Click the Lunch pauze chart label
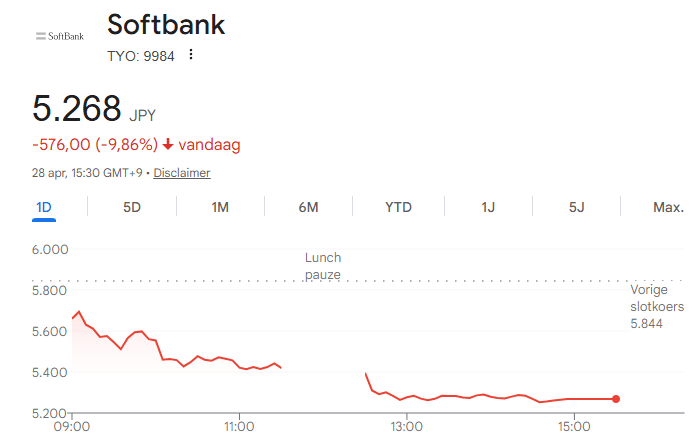The height and width of the screenshot is (448, 694). click(x=322, y=265)
